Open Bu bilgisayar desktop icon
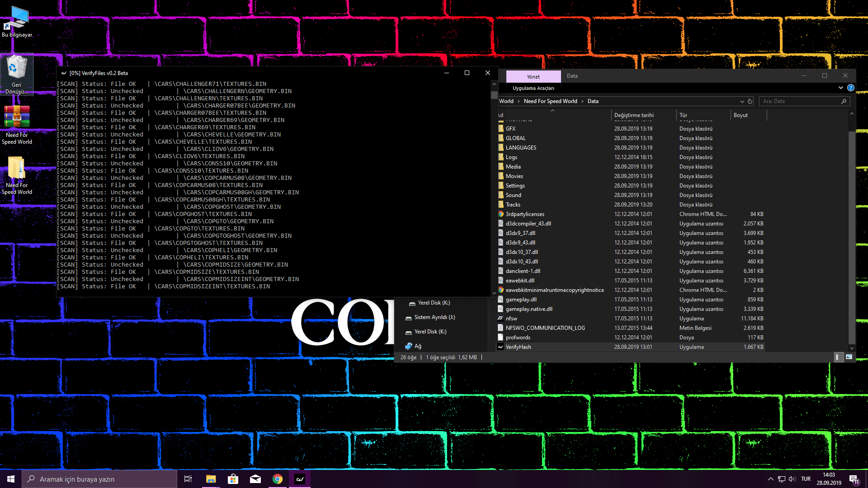This screenshot has width=868, height=488. click(x=17, y=22)
